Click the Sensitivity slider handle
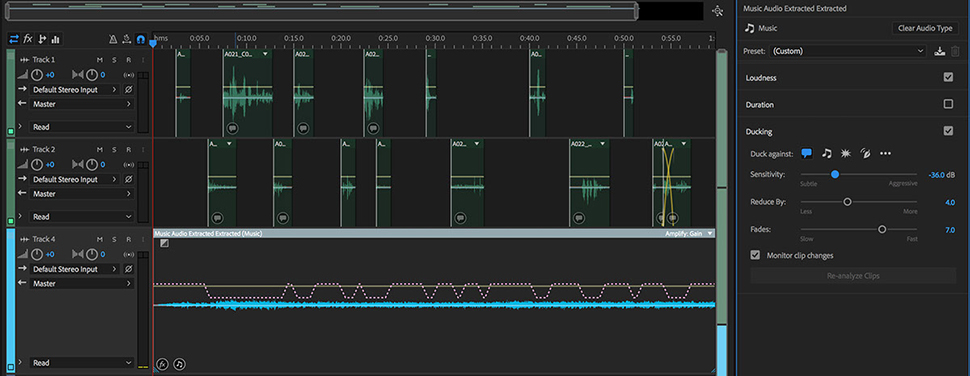Viewport: 970px width, 376px height. click(x=835, y=174)
